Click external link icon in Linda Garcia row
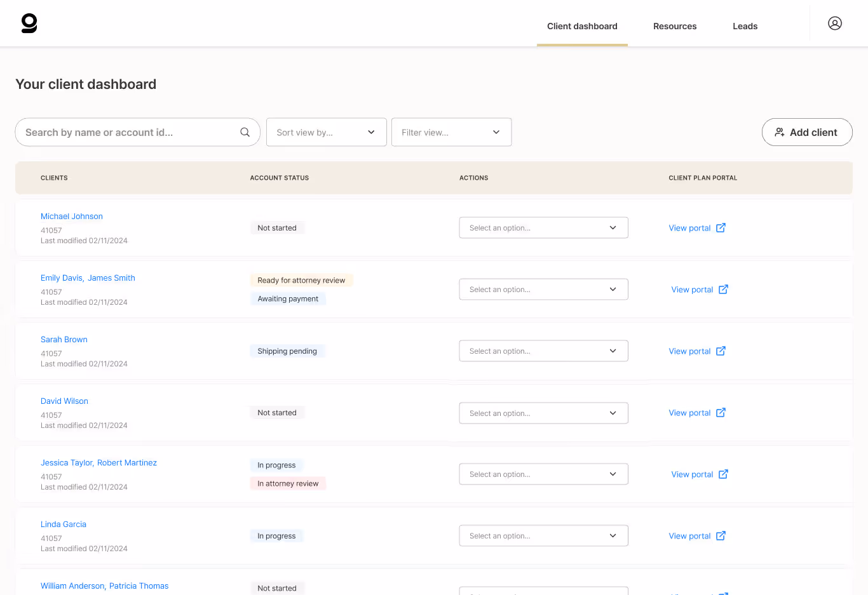 [721, 536]
